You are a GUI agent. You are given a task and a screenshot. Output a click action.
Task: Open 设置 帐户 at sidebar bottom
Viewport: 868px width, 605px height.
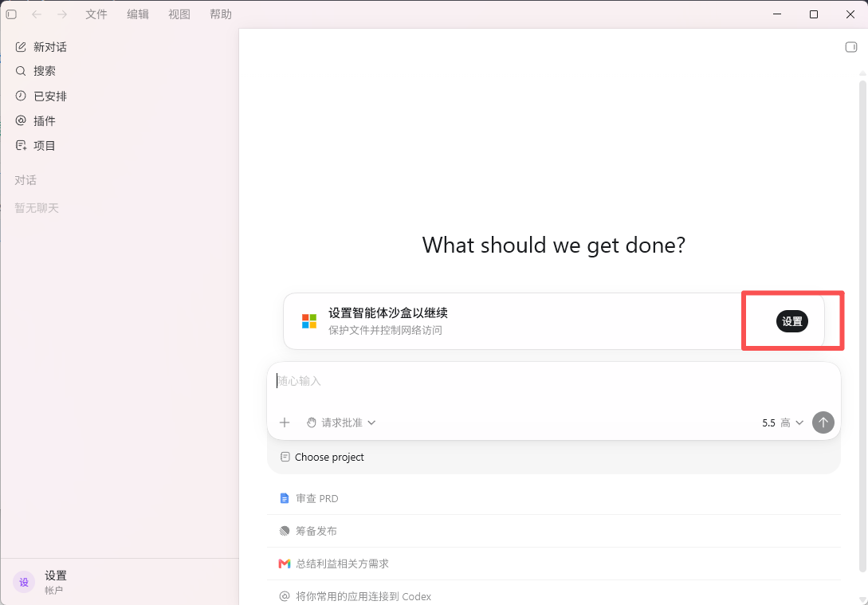point(119,583)
